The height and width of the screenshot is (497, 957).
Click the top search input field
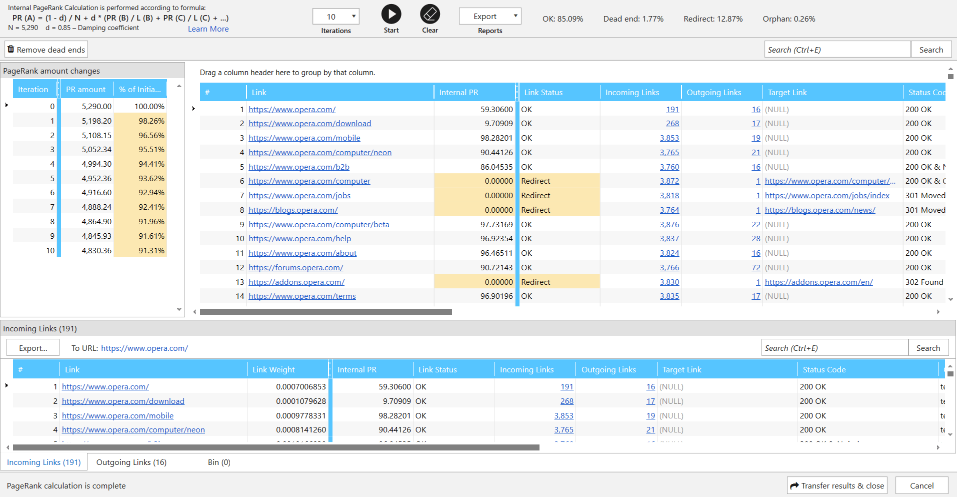click(x=835, y=49)
